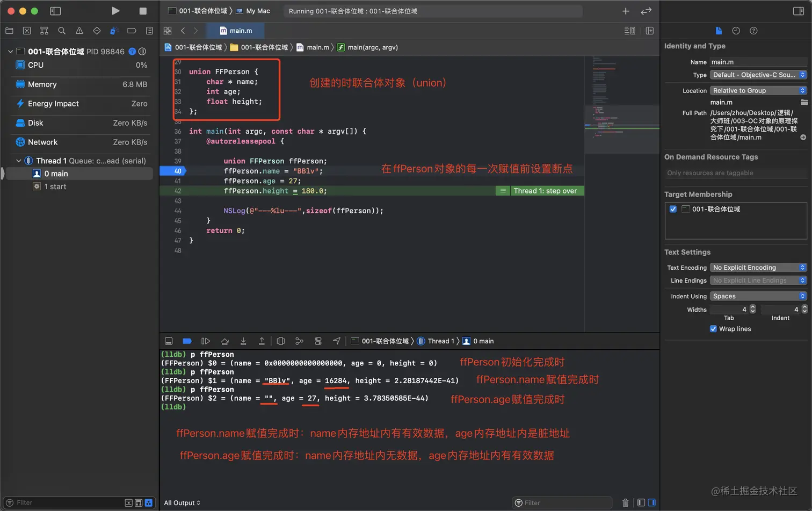The width and height of the screenshot is (812, 511).
Task: Toggle the breakpoint on line 40
Action: click(x=173, y=171)
